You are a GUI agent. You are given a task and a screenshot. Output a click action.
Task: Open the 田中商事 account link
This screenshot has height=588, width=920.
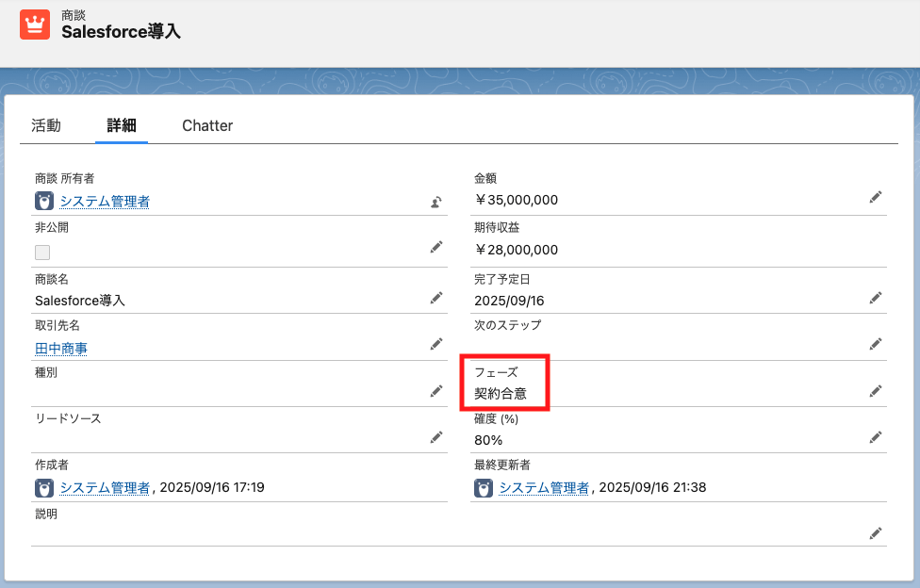click(x=61, y=349)
